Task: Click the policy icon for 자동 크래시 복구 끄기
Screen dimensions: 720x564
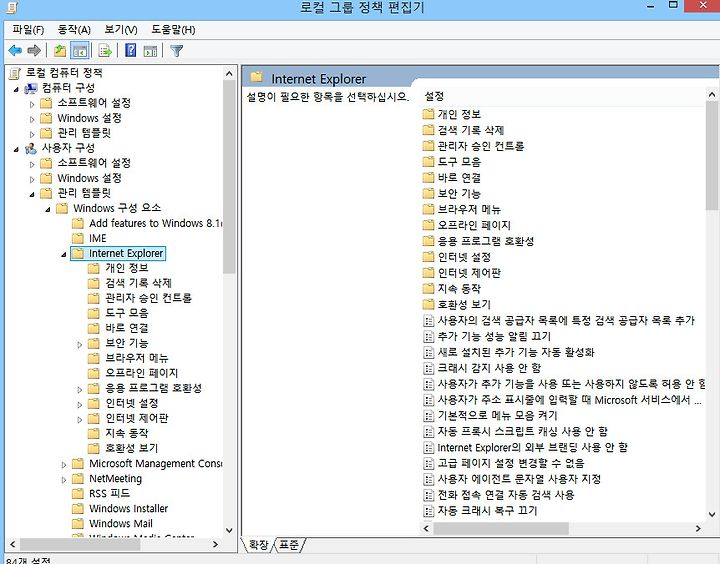Action: click(x=428, y=510)
